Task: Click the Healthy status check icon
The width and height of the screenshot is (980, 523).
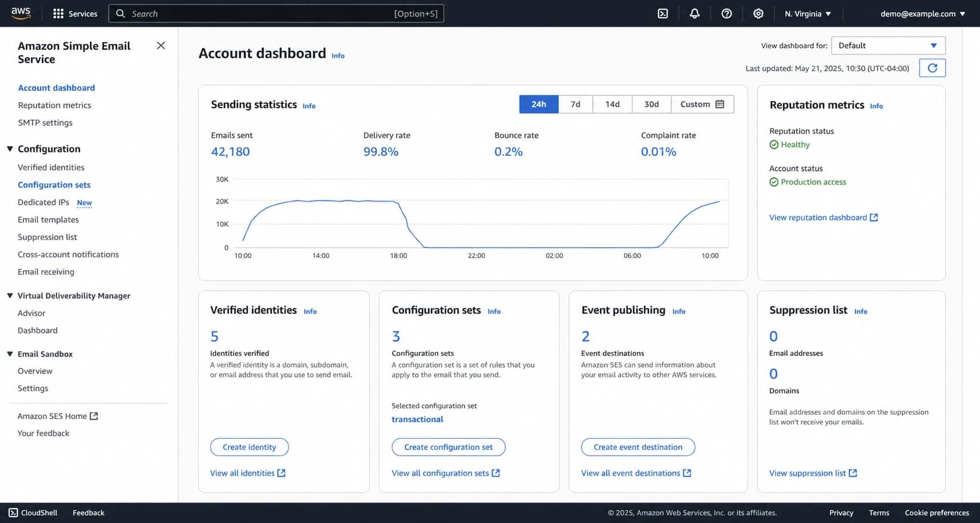Action: [774, 145]
